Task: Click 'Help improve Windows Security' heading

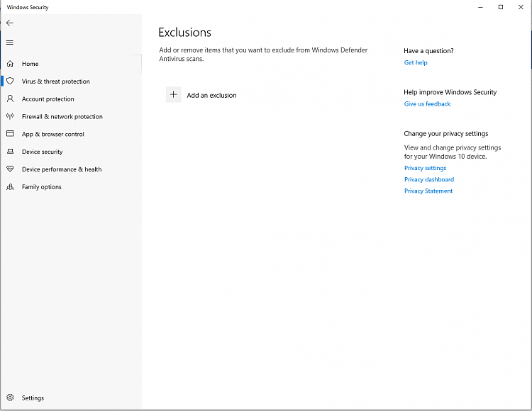Action: tap(450, 92)
